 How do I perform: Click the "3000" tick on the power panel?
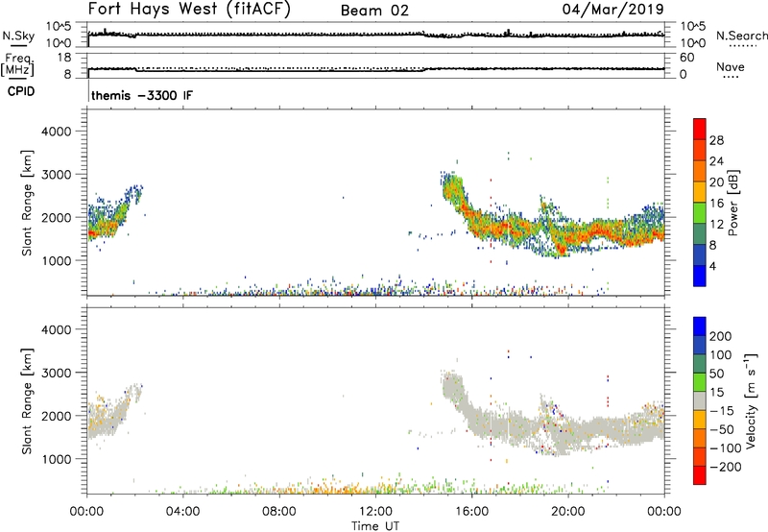[x=56, y=175]
